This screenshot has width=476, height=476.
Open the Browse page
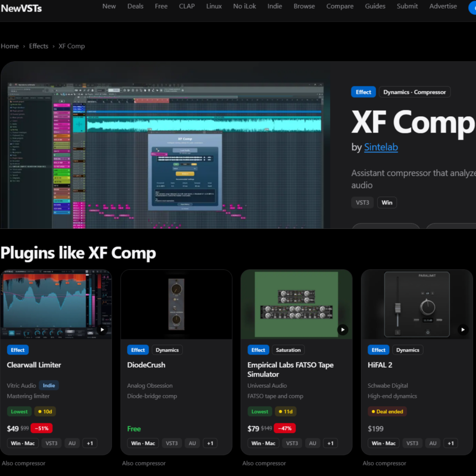304,6
